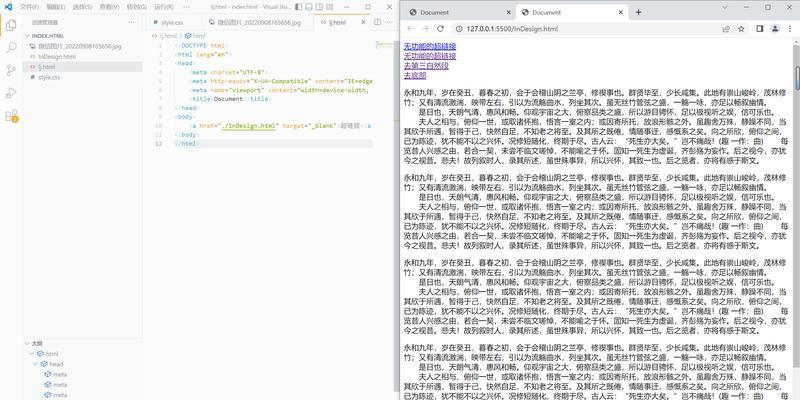The height and width of the screenshot is (400, 800).
Task: Close the first Document tab in Chrome
Action: [x=509, y=12]
